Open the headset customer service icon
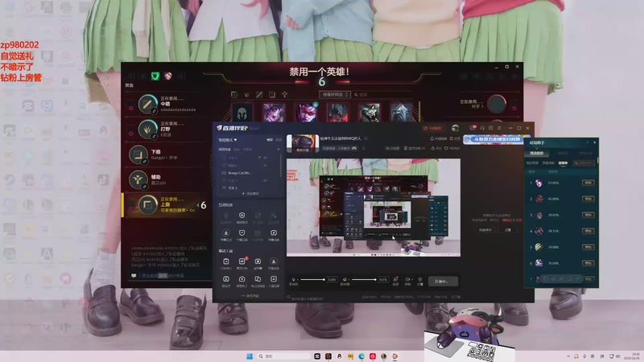 (482, 128)
